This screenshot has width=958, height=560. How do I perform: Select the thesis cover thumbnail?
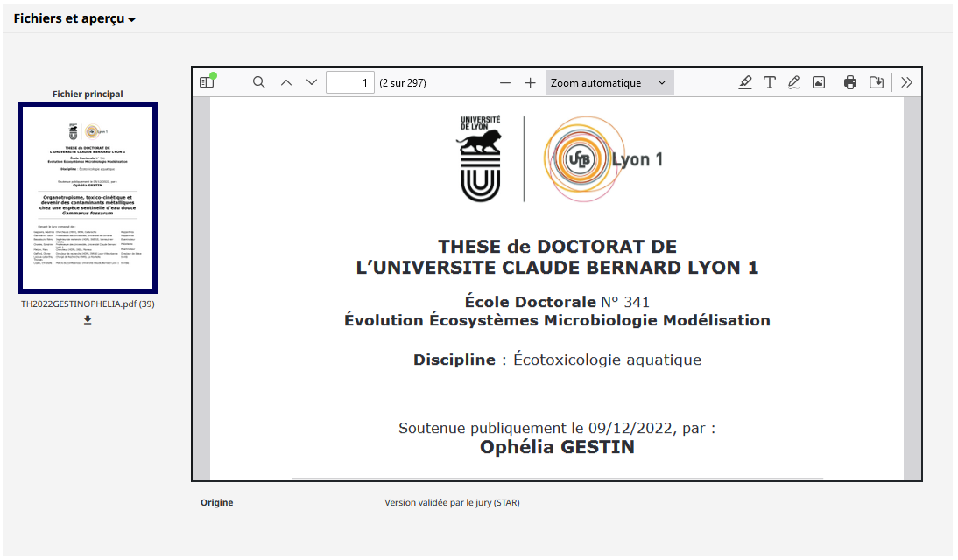(x=88, y=198)
